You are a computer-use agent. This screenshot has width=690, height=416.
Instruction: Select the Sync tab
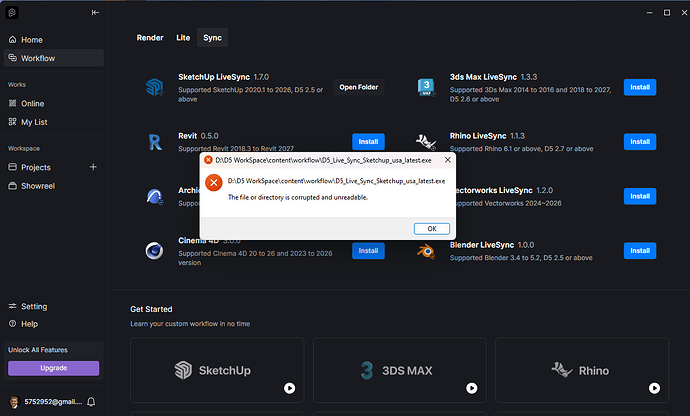coord(213,38)
